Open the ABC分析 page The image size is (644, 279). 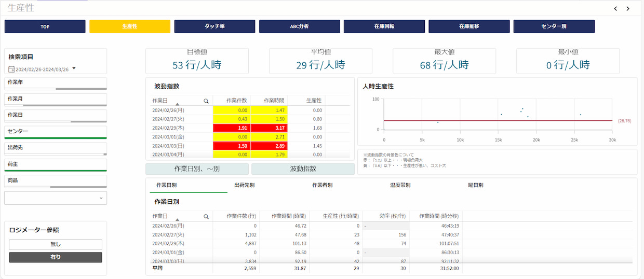pyautogui.click(x=299, y=26)
